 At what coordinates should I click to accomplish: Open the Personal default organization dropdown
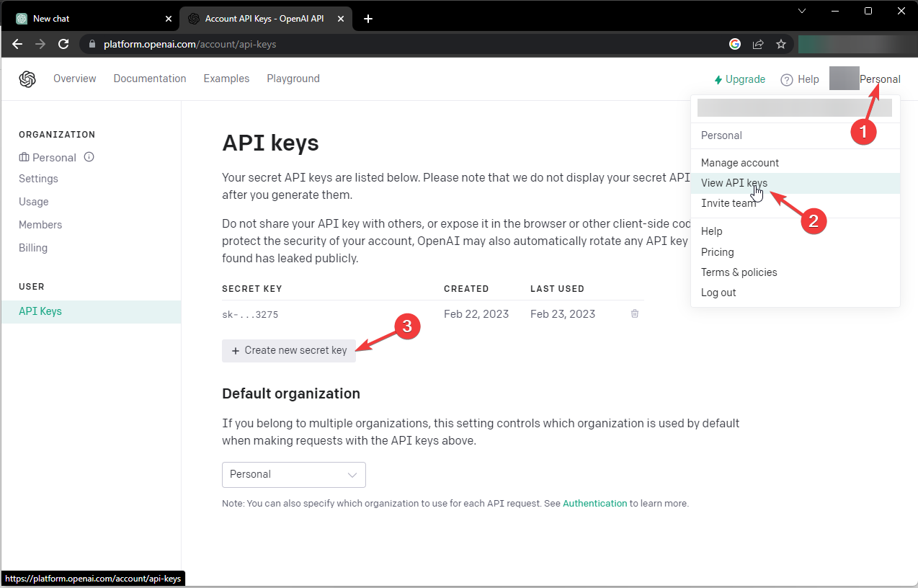(x=294, y=474)
